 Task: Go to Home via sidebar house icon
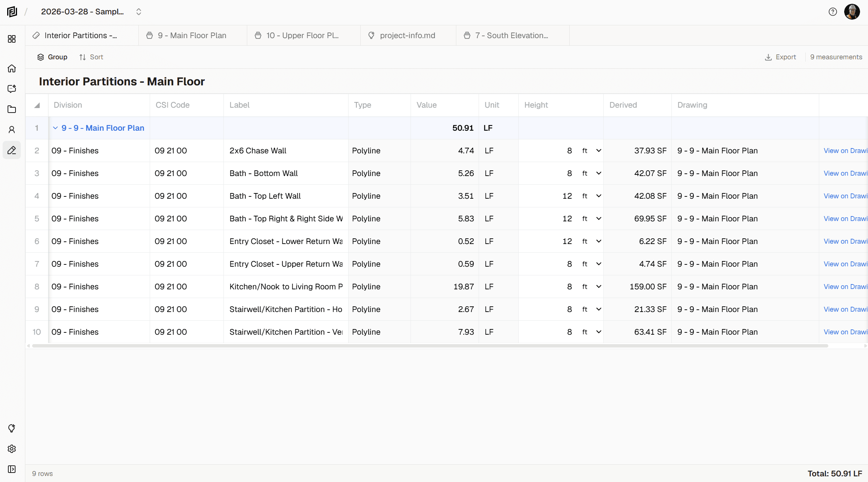tap(12, 68)
